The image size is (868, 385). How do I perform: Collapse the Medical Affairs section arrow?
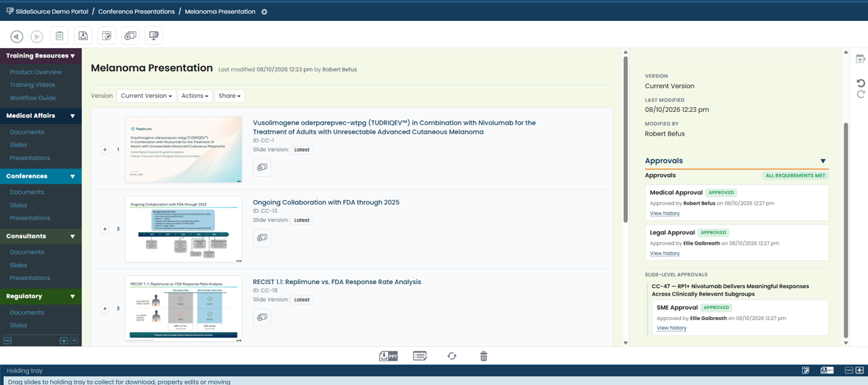click(x=73, y=116)
